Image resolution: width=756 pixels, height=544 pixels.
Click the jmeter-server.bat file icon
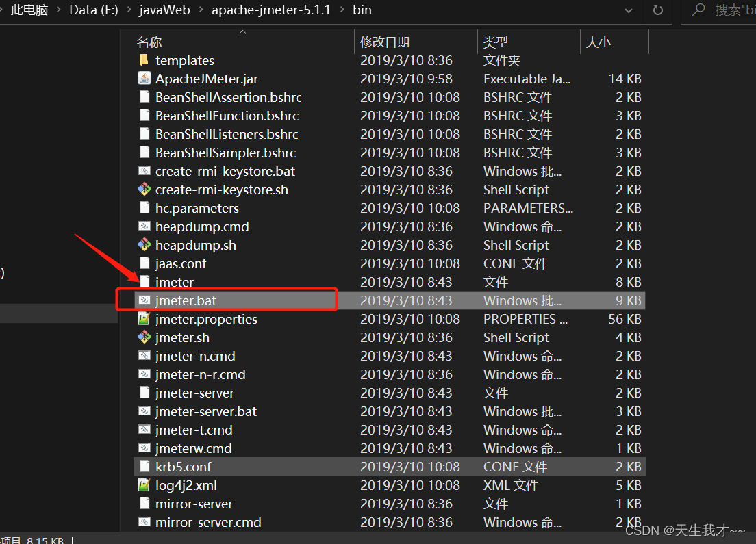pyautogui.click(x=144, y=411)
